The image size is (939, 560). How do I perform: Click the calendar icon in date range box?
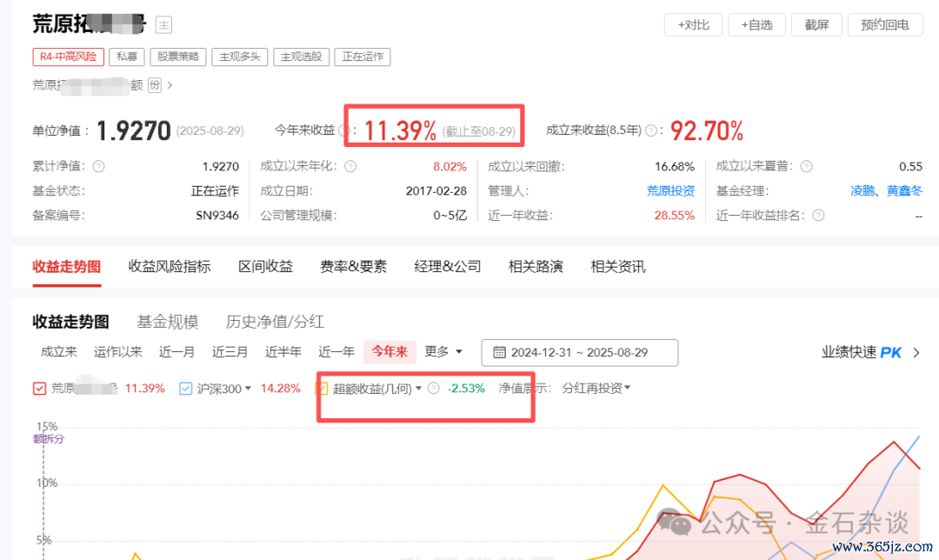(x=499, y=352)
